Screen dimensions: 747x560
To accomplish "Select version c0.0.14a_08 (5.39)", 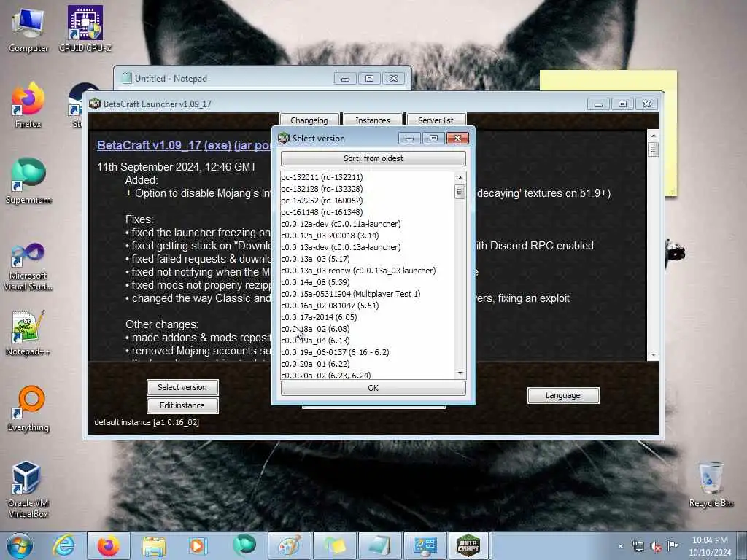I will tap(368, 282).
